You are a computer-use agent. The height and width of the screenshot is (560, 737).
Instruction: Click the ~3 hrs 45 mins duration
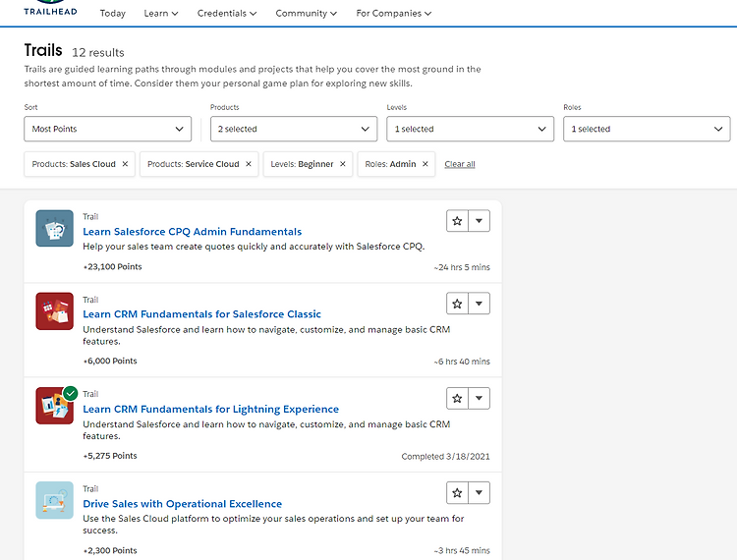point(462,550)
